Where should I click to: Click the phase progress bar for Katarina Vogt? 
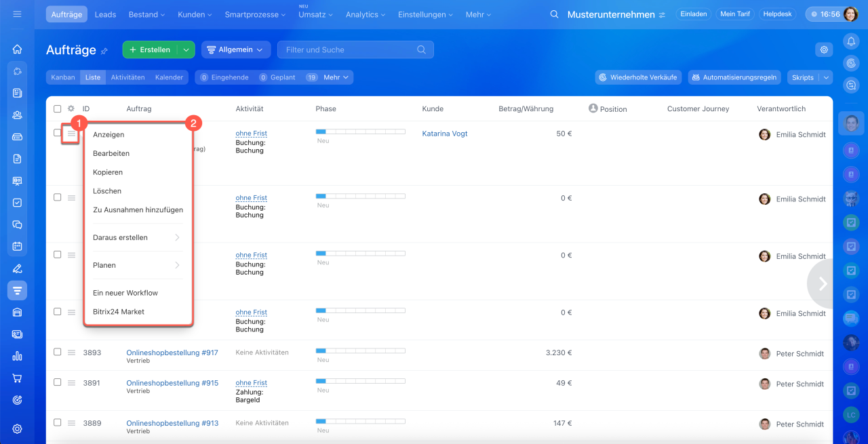pyautogui.click(x=360, y=132)
